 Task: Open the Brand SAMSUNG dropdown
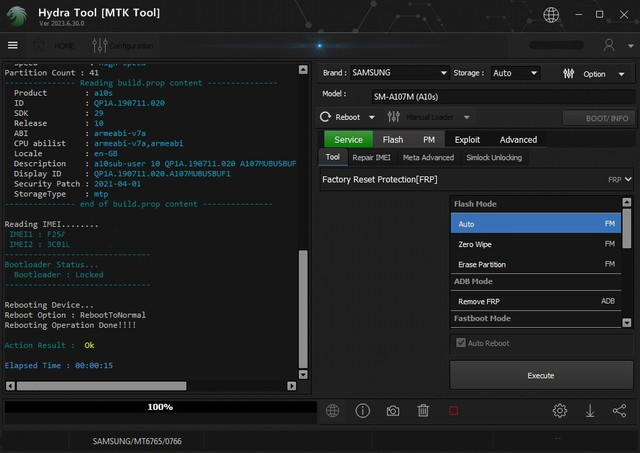(x=399, y=73)
